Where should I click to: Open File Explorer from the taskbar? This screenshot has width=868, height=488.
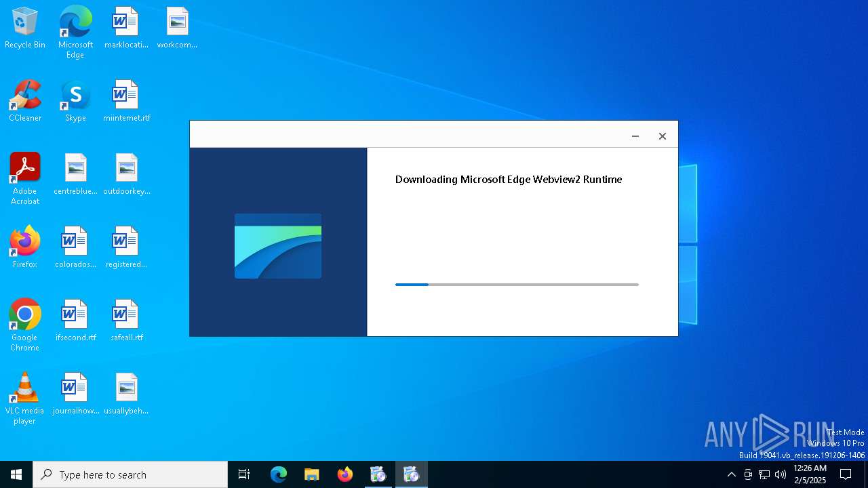[x=312, y=474]
